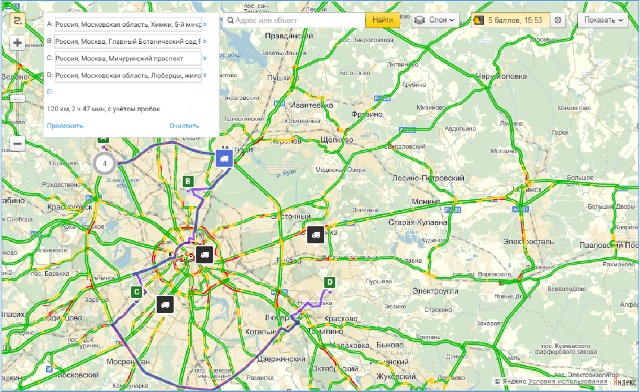
Task: Zoom in with the plus button
Action: 17,42
